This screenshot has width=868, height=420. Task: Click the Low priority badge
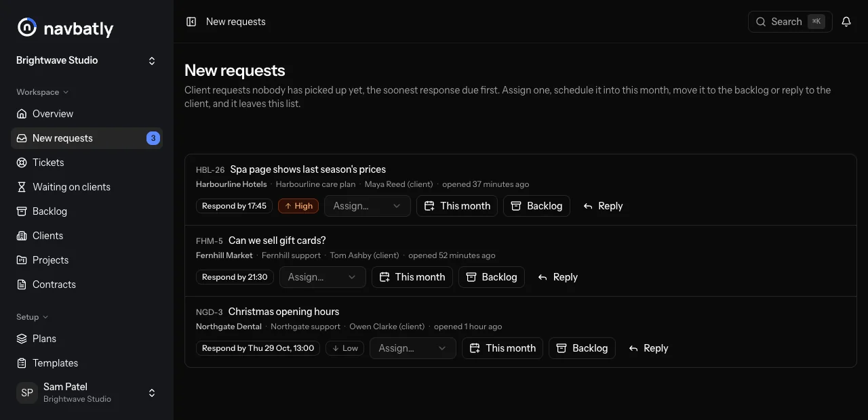coord(344,348)
